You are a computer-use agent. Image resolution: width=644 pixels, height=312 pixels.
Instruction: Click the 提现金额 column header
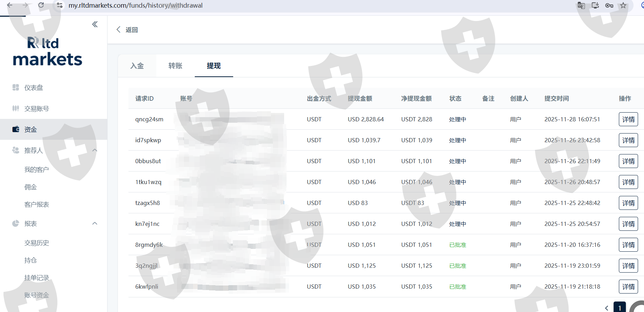[360, 98]
